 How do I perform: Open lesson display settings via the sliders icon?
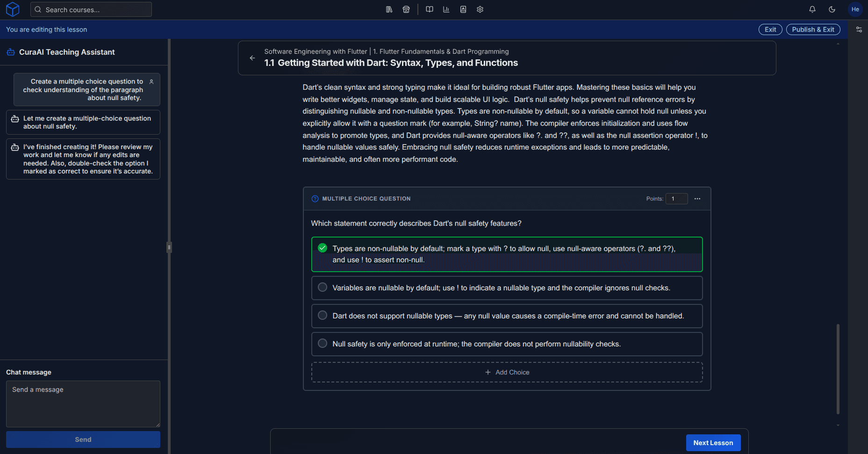859,29
